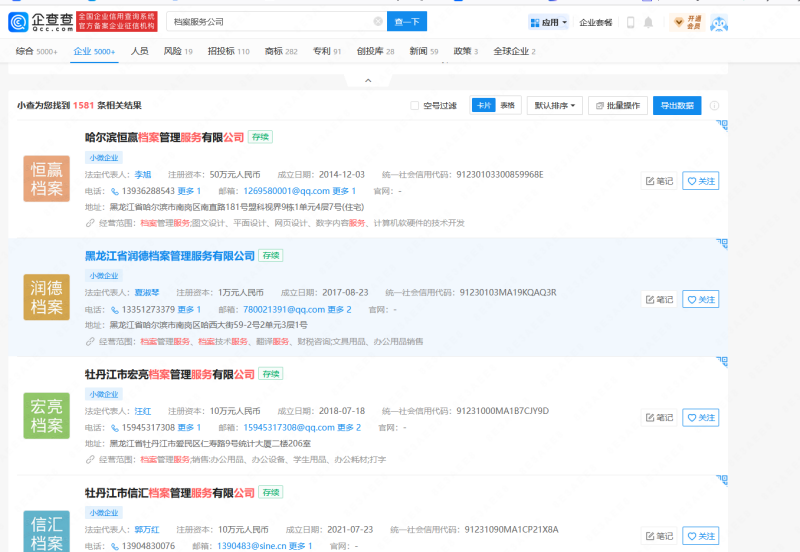Image resolution: width=800 pixels, height=552 pixels.
Task: Open QR code for 牡丹江市宏亮档案 card
Action: (x=722, y=362)
